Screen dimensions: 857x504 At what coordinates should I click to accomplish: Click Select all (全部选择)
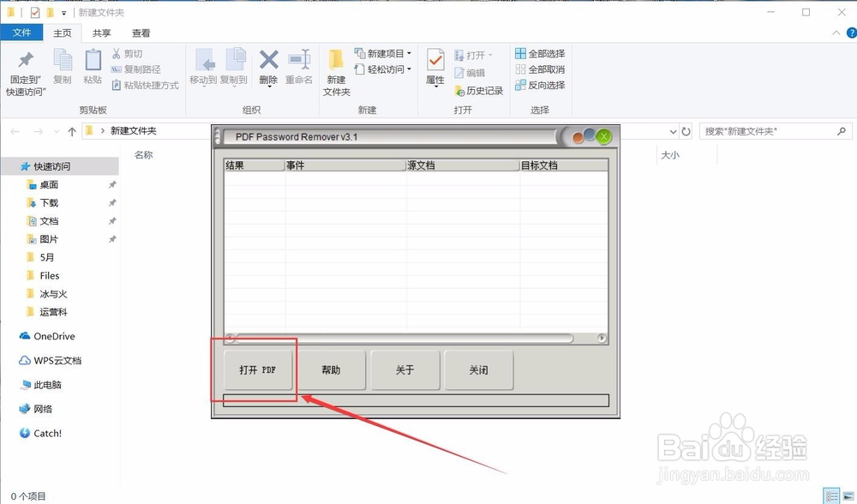coord(540,53)
